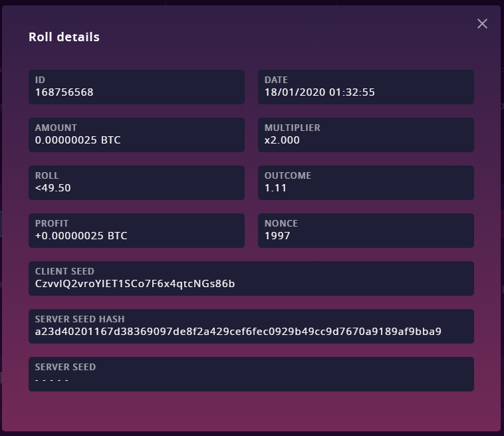This screenshot has height=436, width=504.
Task: Click the SERVER SEED HASH label
Action: pyautogui.click(x=80, y=319)
